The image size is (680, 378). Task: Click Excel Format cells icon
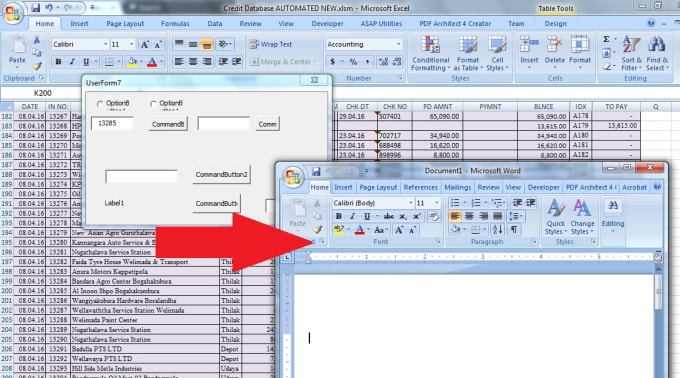coord(580,46)
